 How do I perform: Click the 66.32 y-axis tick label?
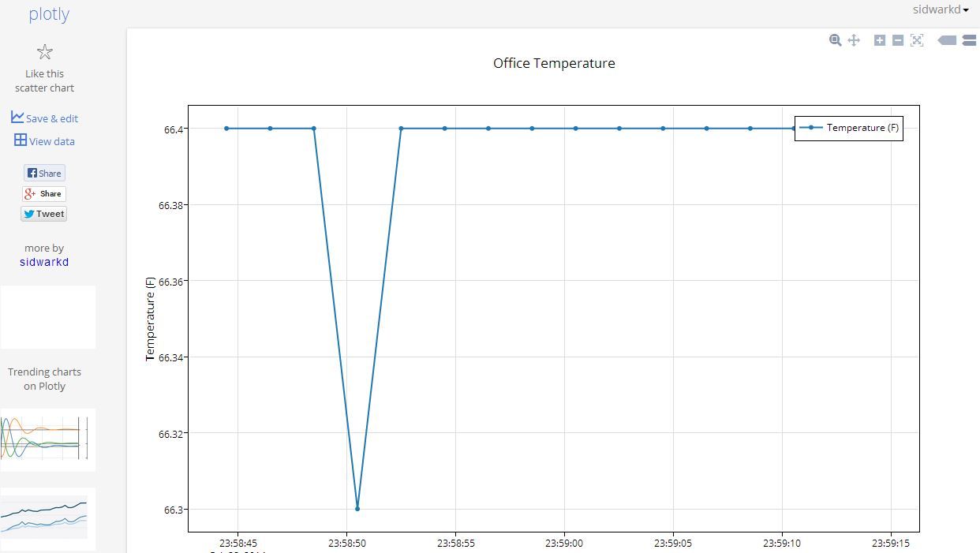pos(171,433)
